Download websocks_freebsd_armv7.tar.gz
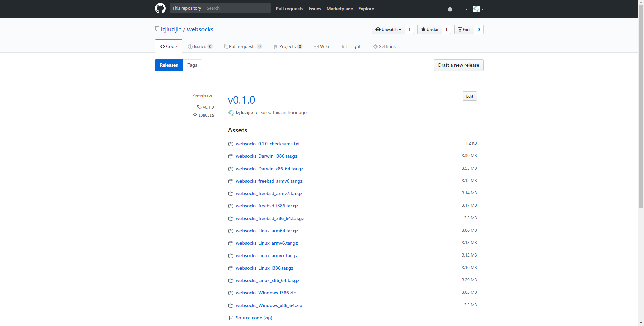 pos(269,193)
